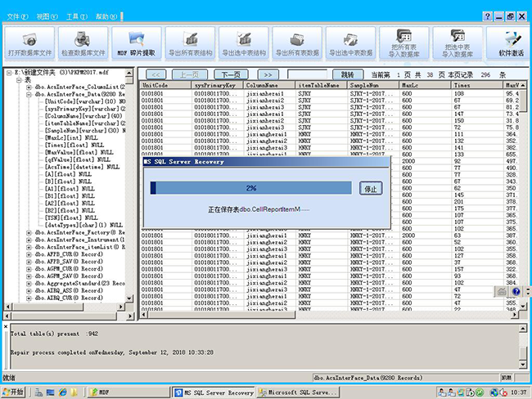
Task: Click the tree panel vertical scrollbar down arrow
Action: point(129,298)
